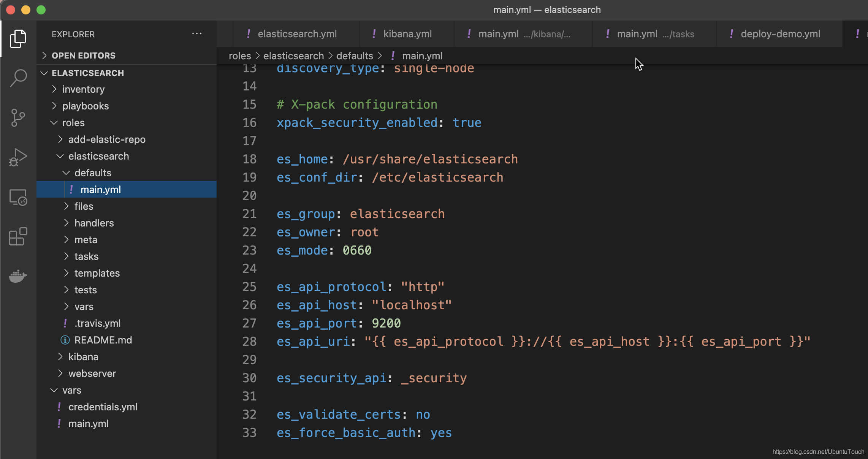Open Remote Explorer icon
Screen dimensions: 868x459
pyautogui.click(x=18, y=197)
